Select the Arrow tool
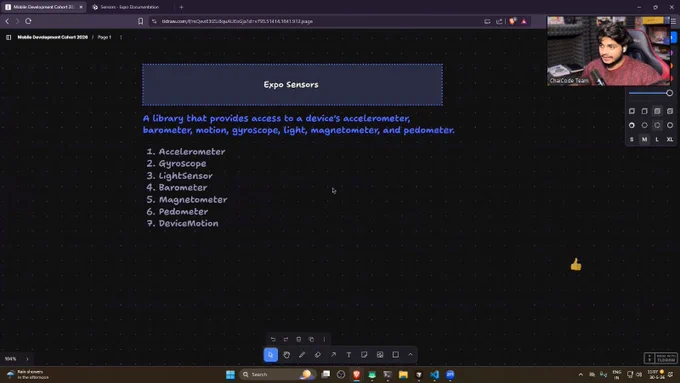This screenshot has height=383, width=680. [333, 355]
